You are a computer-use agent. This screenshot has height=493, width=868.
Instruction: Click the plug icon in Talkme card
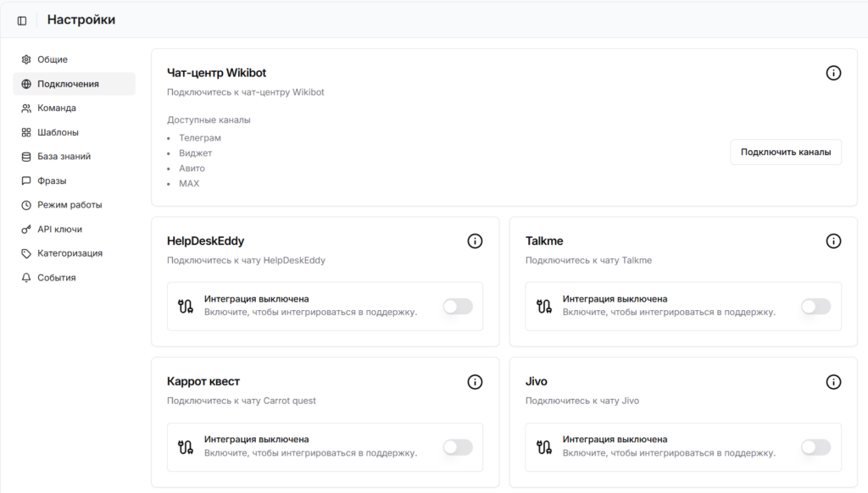pyautogui.click(x=544, y=306)
